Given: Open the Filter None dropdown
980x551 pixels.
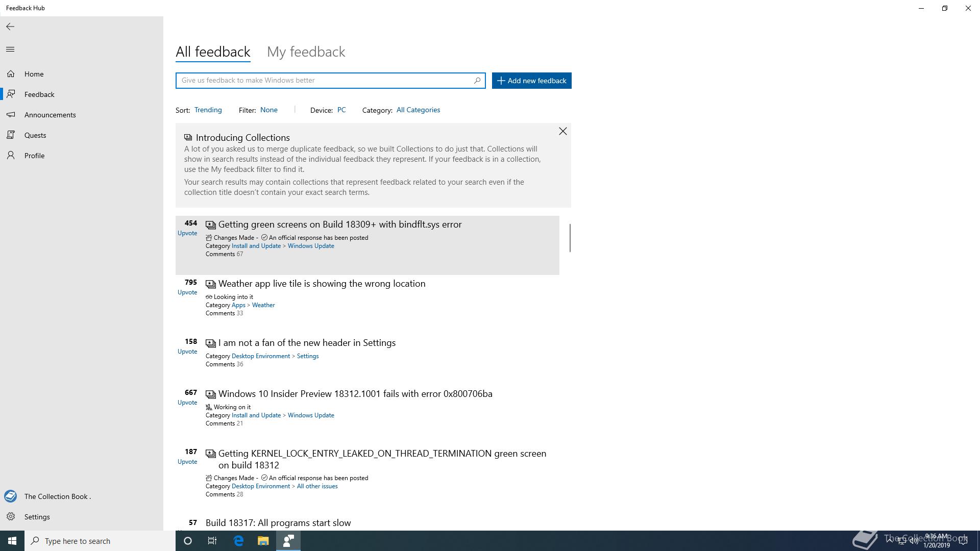Looking at the screenshot, I should click(269, 110).
